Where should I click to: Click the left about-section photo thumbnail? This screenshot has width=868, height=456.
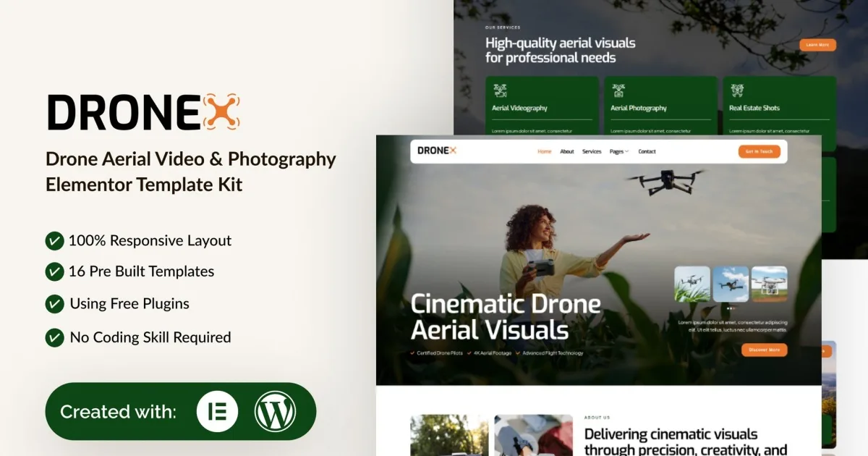pos(449,435)
